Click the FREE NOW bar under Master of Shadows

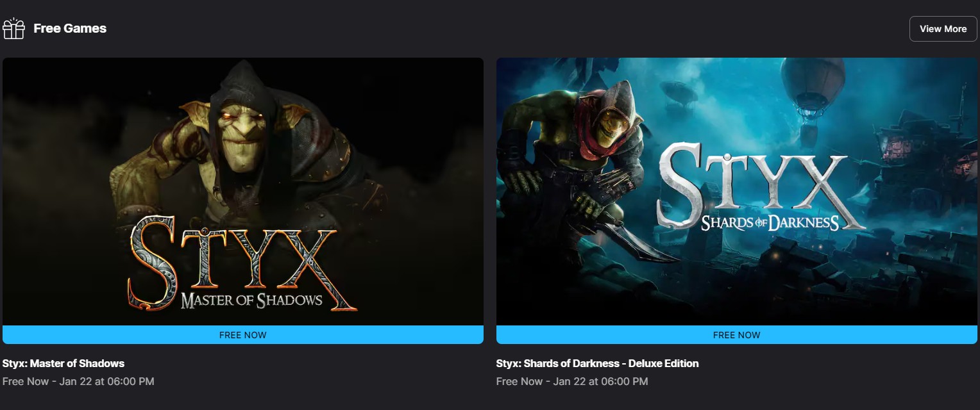tap(243, 335)
